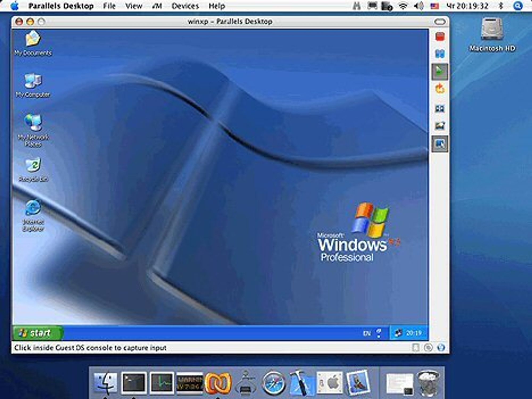Click the green Start VM play button
The height and width of the screenshot is (399, 532).
[x=440, y=72]
